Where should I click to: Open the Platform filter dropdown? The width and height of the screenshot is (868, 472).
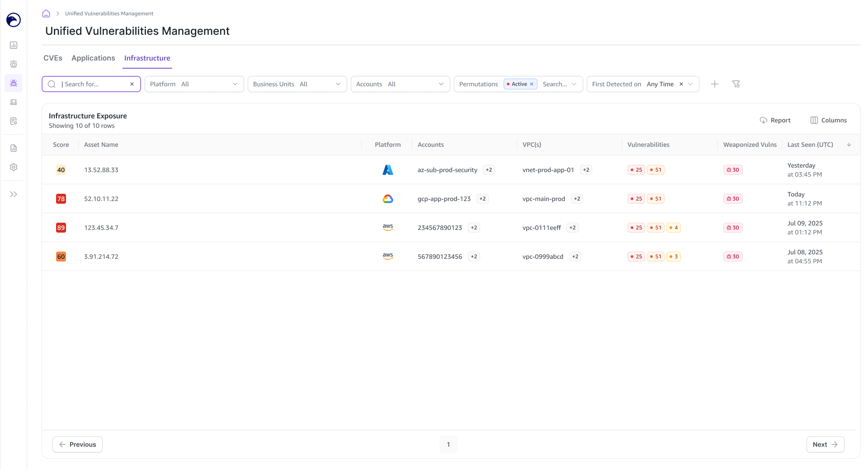(x=194, y=84)
